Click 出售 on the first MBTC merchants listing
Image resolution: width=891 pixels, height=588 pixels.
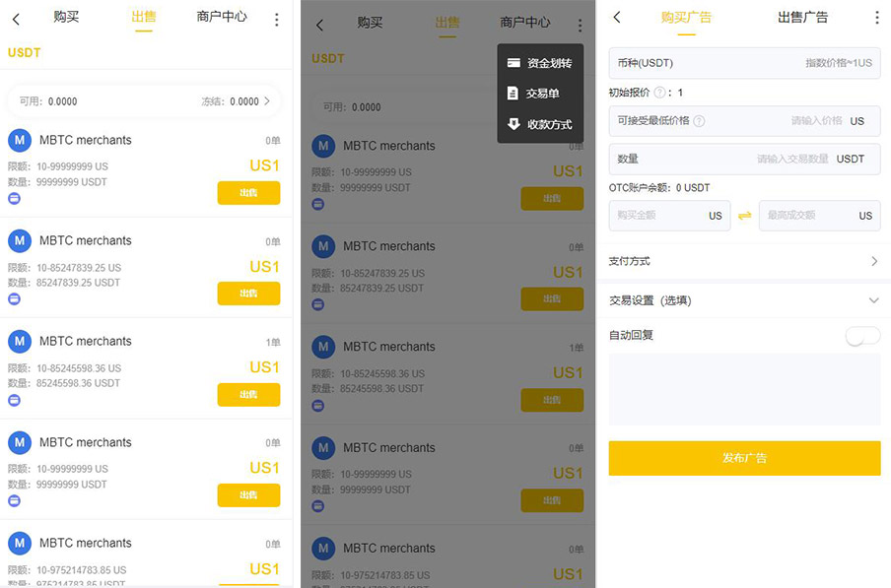tap(248, 193)
